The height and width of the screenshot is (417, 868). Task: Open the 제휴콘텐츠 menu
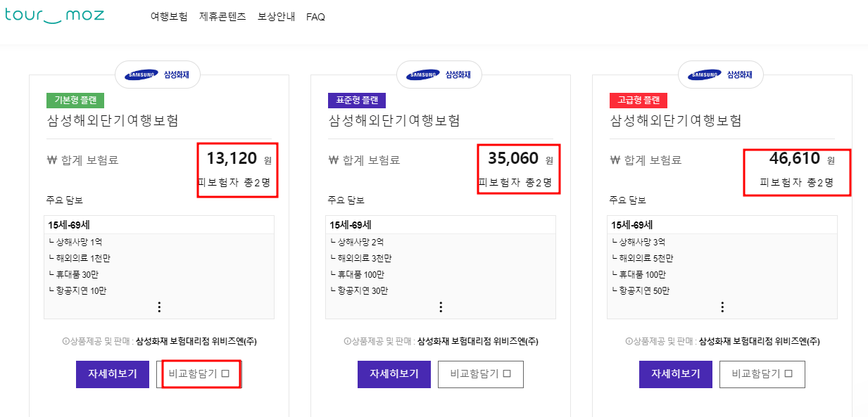coord(222,16)
